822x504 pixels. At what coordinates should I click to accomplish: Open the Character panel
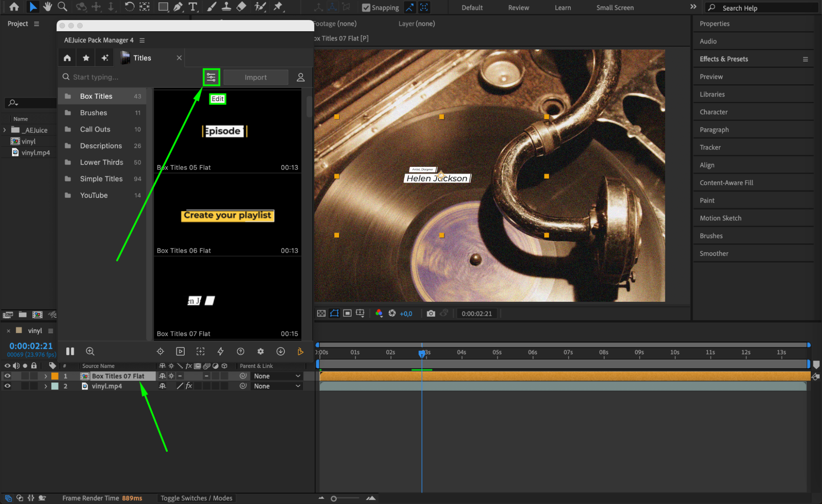(x=713, y=112)
